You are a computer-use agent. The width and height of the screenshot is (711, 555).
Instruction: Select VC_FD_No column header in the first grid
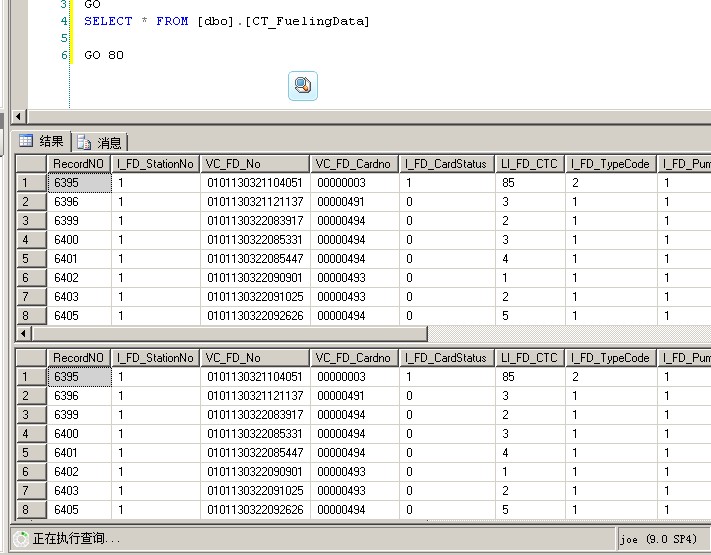point(255,164)
